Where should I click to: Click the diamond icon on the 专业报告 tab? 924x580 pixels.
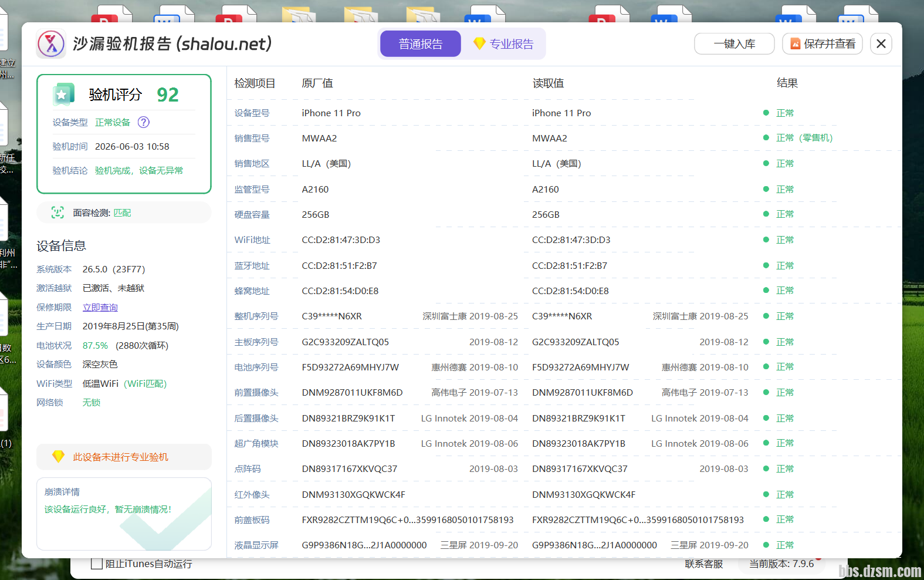[479, 43]
